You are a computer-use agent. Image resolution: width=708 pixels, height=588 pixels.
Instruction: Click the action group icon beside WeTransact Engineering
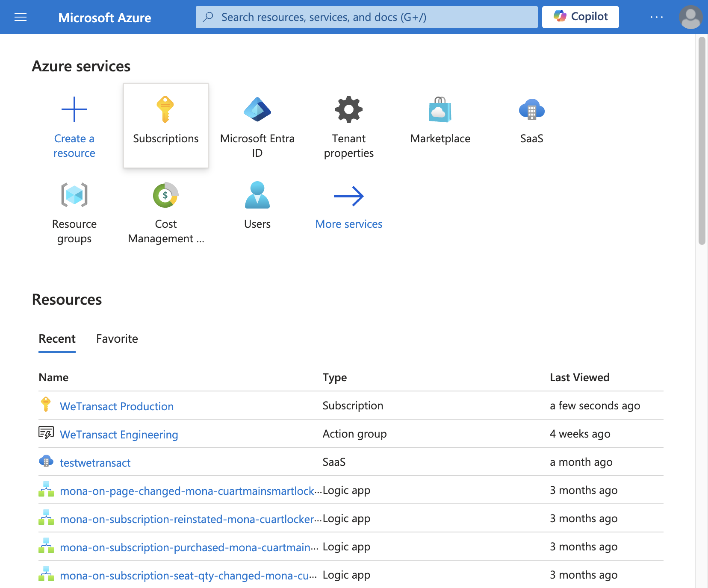tap(46, 433)
